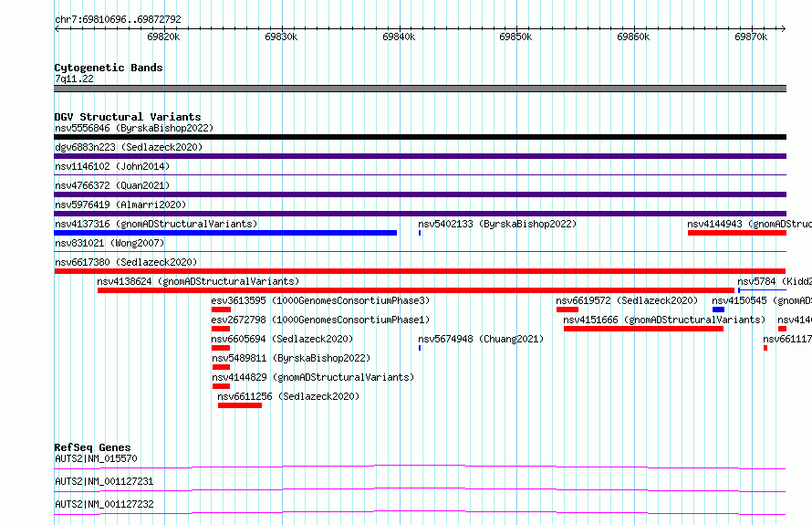Select nsv6617380 (Sedlazeck2020) label

click(126, 262)
